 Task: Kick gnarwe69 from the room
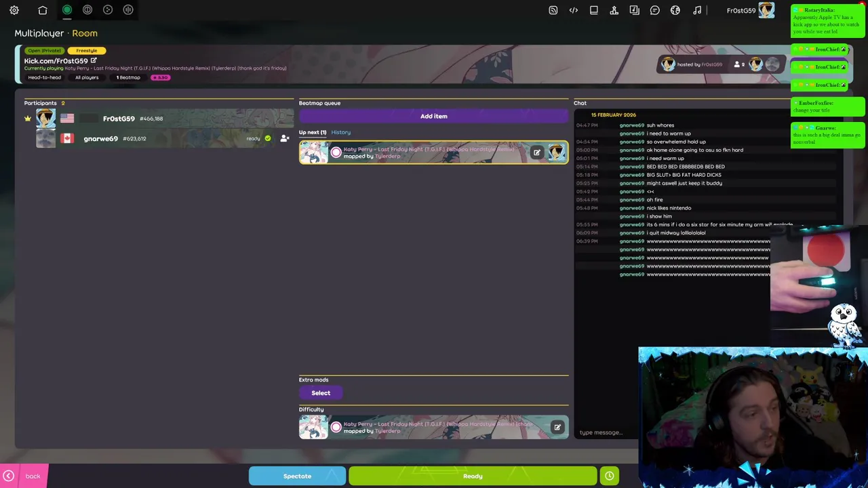[285, 138]
